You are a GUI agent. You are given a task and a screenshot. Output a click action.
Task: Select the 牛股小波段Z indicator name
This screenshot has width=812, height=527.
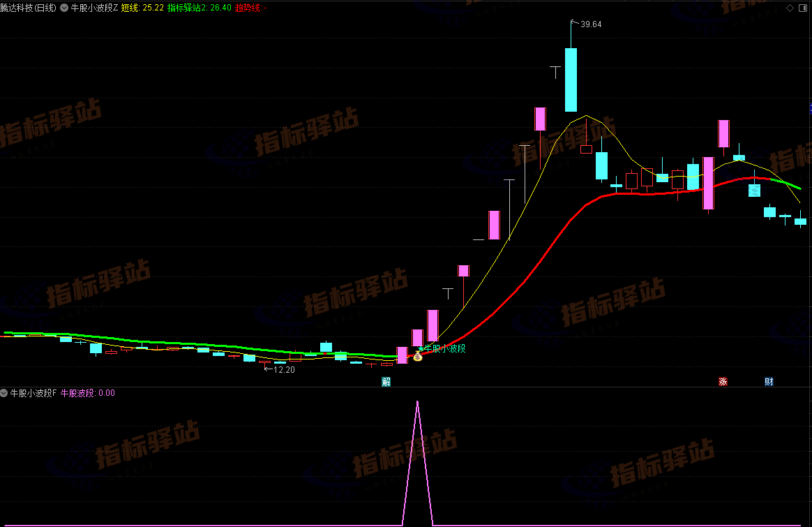95,8
